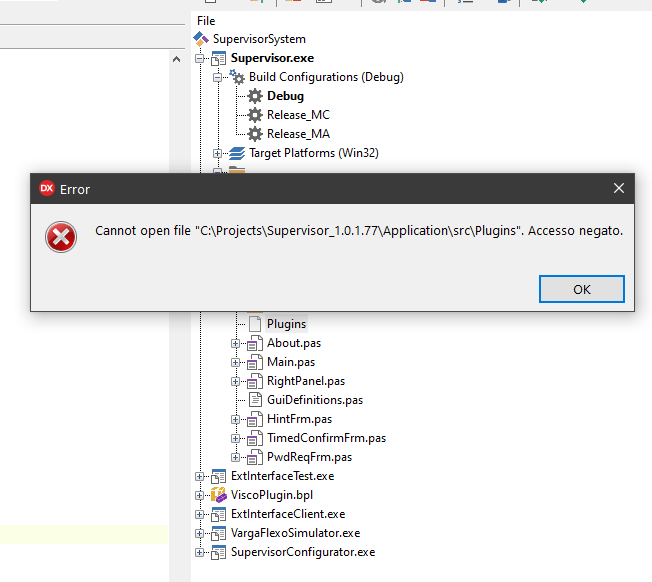Collapse the Supervisor.exe project node
This screenshot has width=652, height=582.
click(200, 58)
